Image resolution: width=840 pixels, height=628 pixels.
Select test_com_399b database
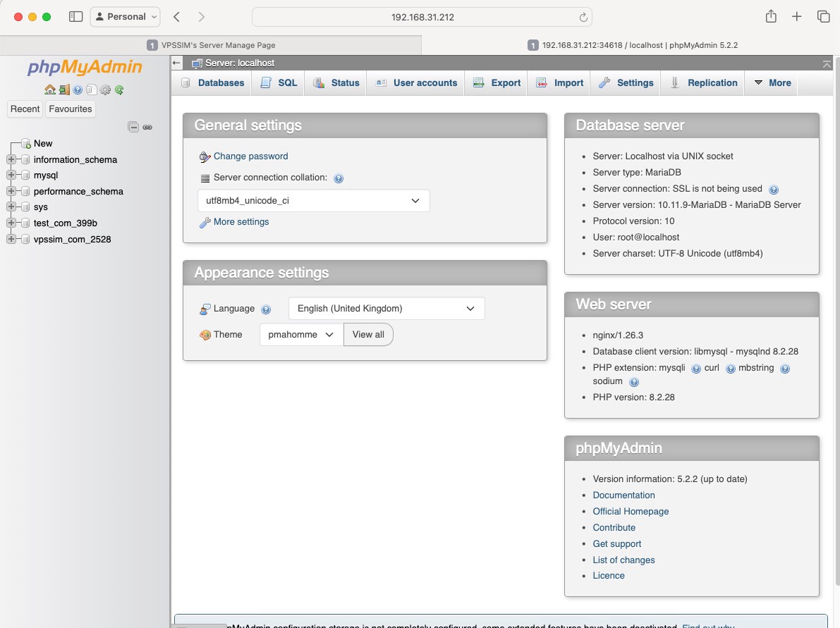pyautogui.click(x=66, y=223)
